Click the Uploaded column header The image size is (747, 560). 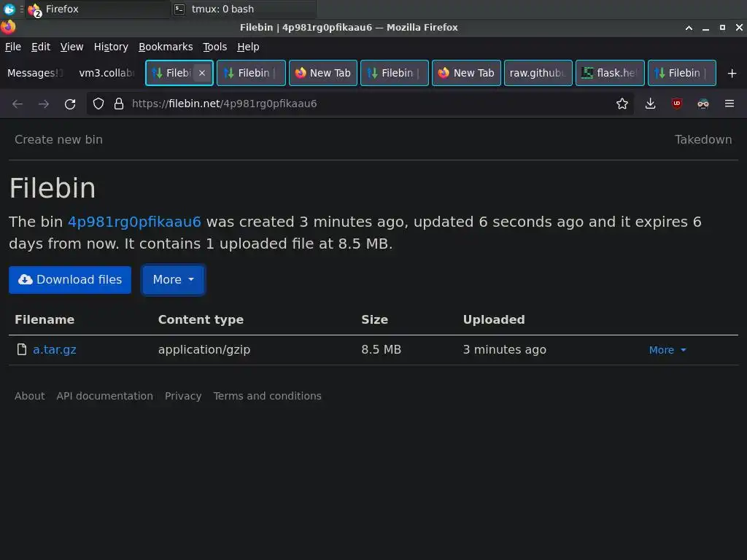[494, 319]
